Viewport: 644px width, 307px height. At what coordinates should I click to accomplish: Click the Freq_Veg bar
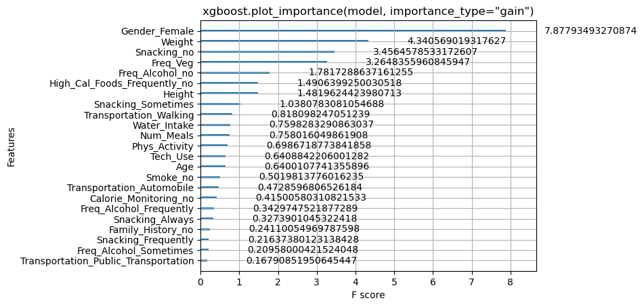pos(263,62)
